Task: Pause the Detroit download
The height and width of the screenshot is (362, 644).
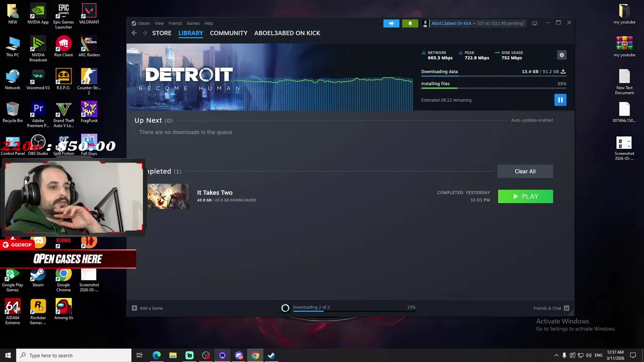Action: [560, 100]
